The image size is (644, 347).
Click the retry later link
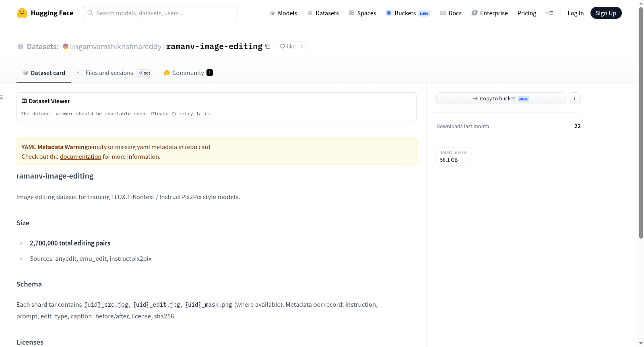(x=194, y=114)
